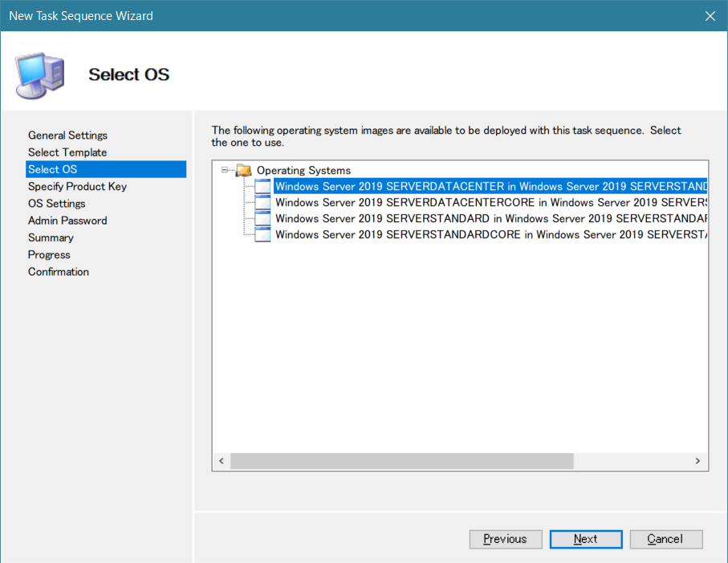Click the Operating Systems folder label
The width and height of the screenshot is (728, 563).
click(x=303, y=170)
